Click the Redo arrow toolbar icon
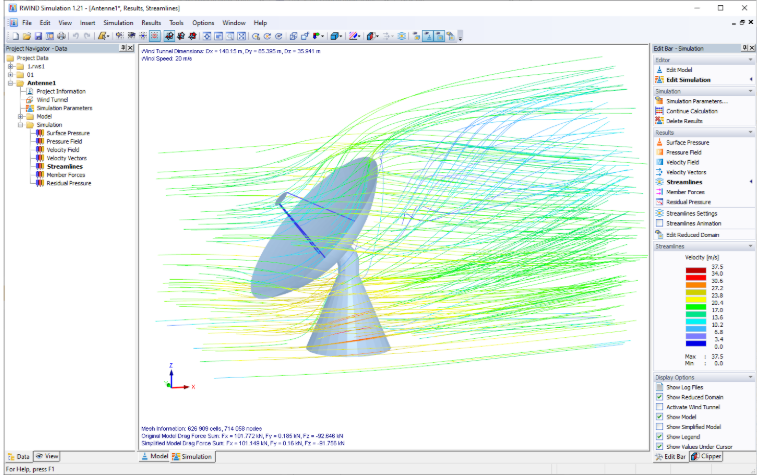The width and height of the screenshot is (760, 475). pos(87,36)
